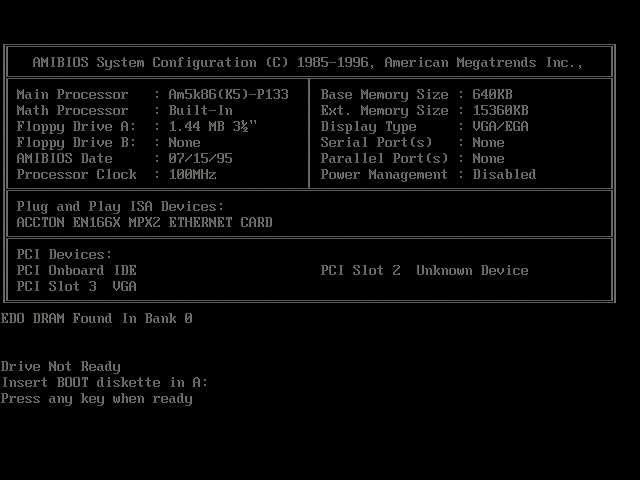Click the 'Am5k86(K5)-P133' processor value
The height and width of the screenshot is (480, 640).
229,94
